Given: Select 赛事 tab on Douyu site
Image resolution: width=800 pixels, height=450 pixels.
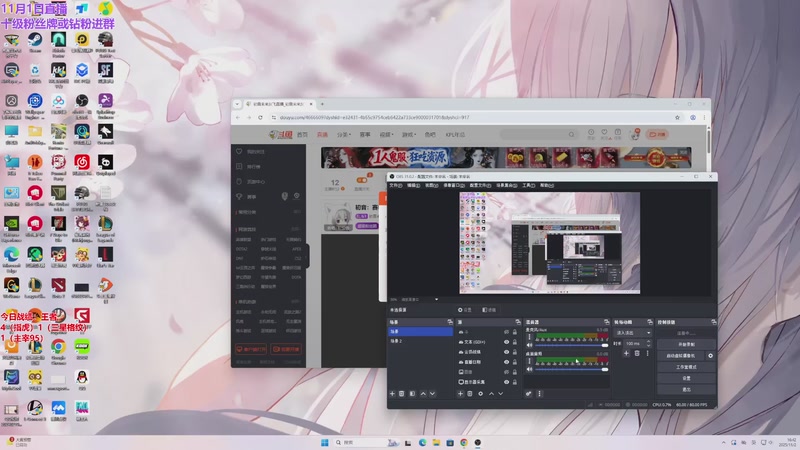Looking at the screenshot, I should [x=365, y=135].
